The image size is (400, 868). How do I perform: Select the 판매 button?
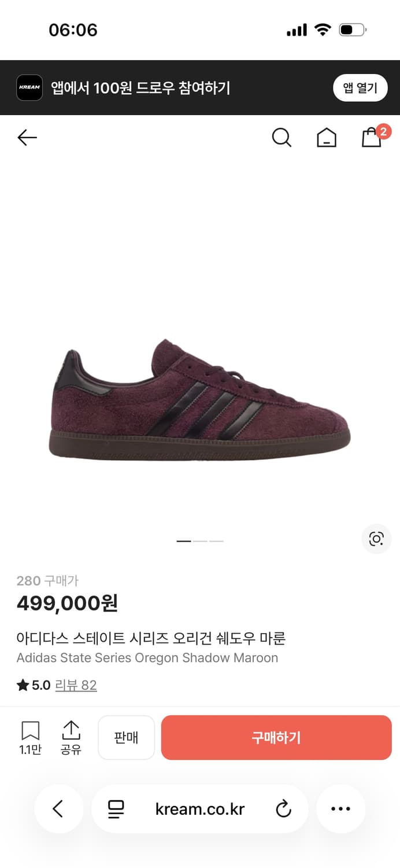point(126,738)
